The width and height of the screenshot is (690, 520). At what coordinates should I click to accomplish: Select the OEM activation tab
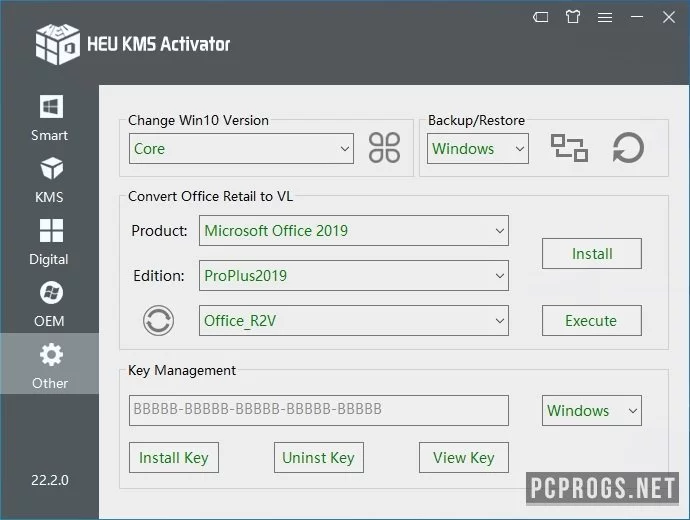click(49, 304)
